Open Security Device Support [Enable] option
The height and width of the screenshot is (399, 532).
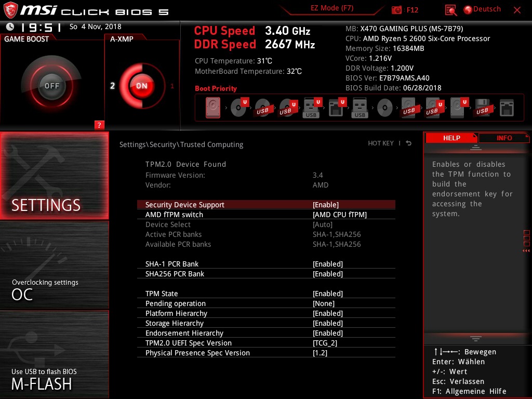point(266,205)
